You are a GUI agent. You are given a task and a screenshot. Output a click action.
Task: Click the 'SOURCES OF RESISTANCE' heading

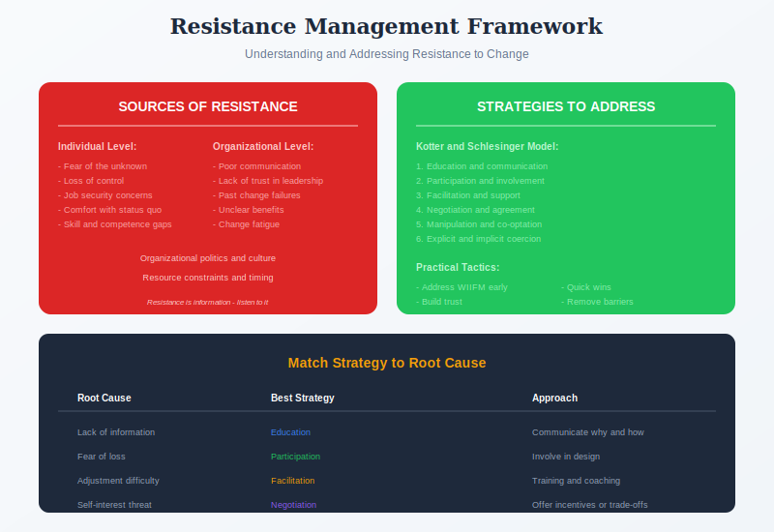click(208, 106)
